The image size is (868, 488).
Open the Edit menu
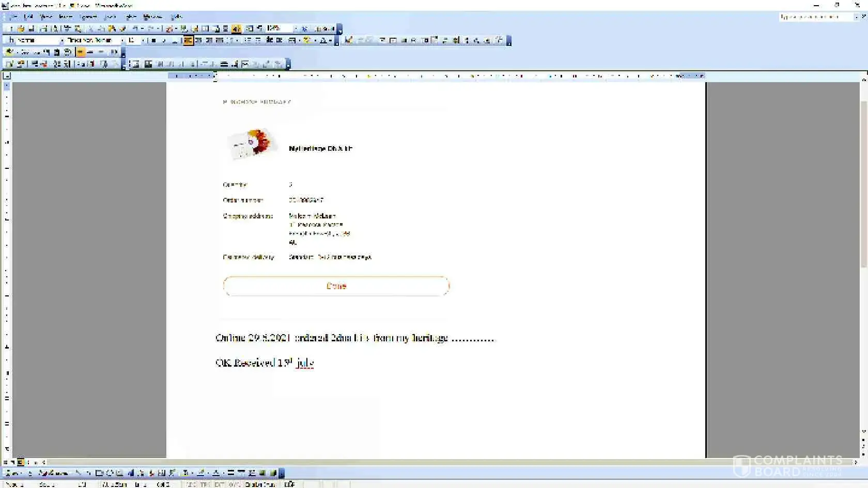click(28, 17)
